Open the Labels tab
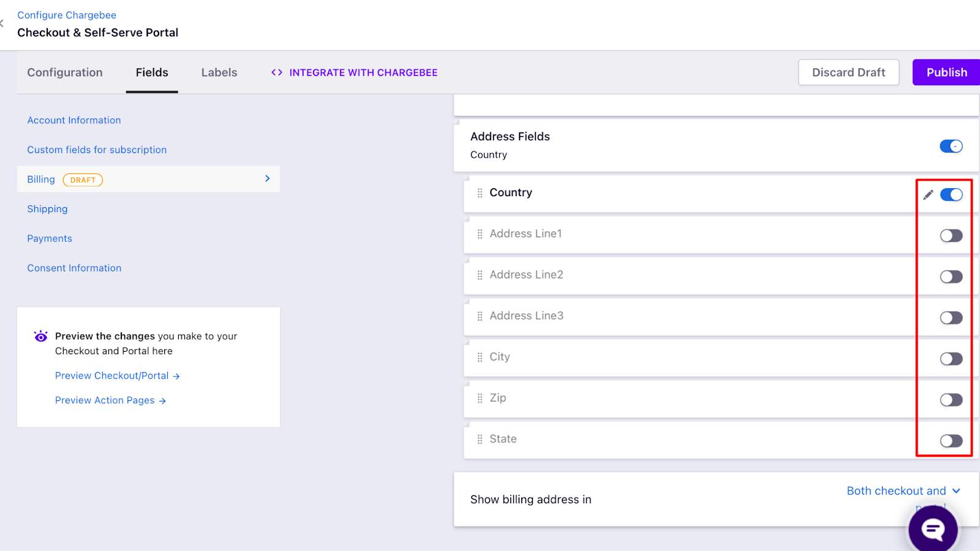 [x=219, y=72]
